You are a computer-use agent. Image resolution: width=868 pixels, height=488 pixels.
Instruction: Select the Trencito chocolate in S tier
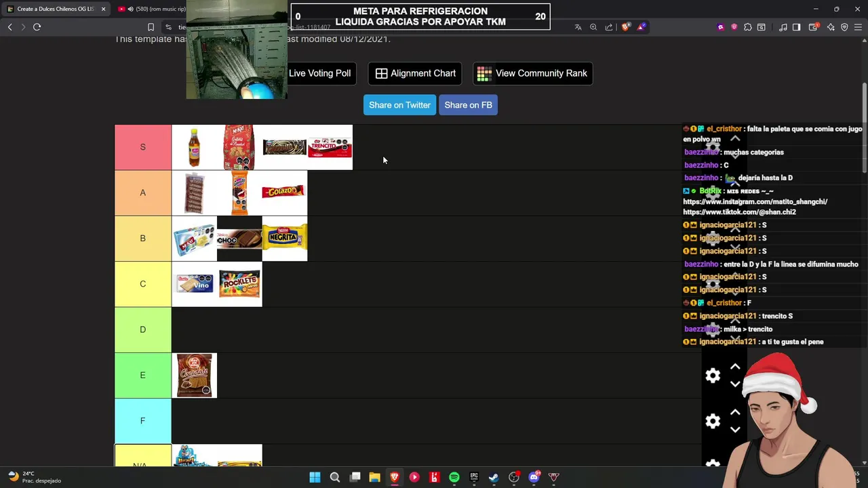point(330,147)
